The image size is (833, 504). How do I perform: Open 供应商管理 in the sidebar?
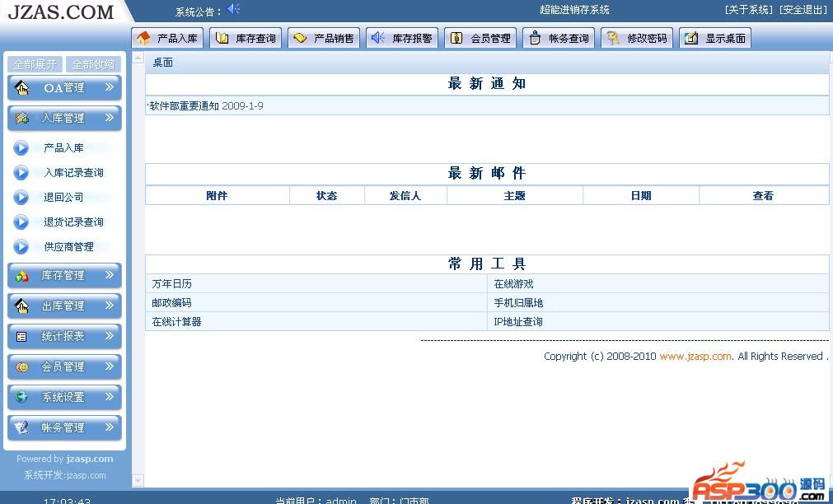tap(69, 246)
